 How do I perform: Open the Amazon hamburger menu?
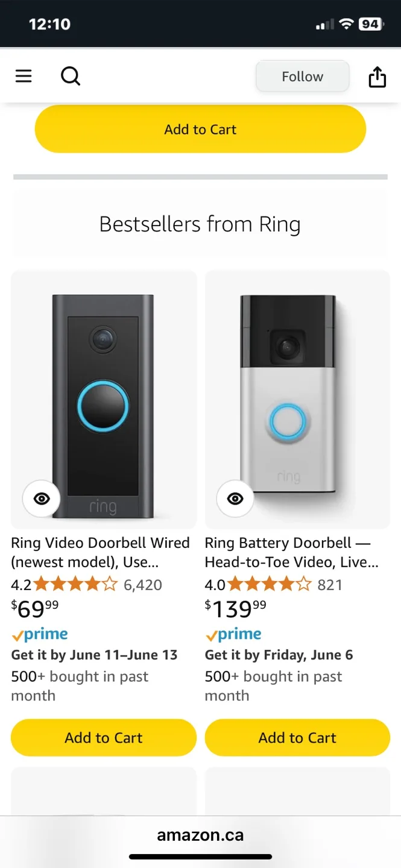[23, 76]
